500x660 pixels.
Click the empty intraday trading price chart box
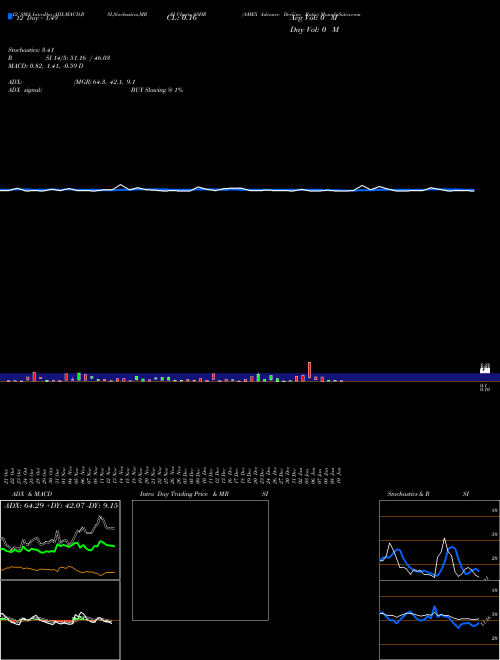[200, 560]
